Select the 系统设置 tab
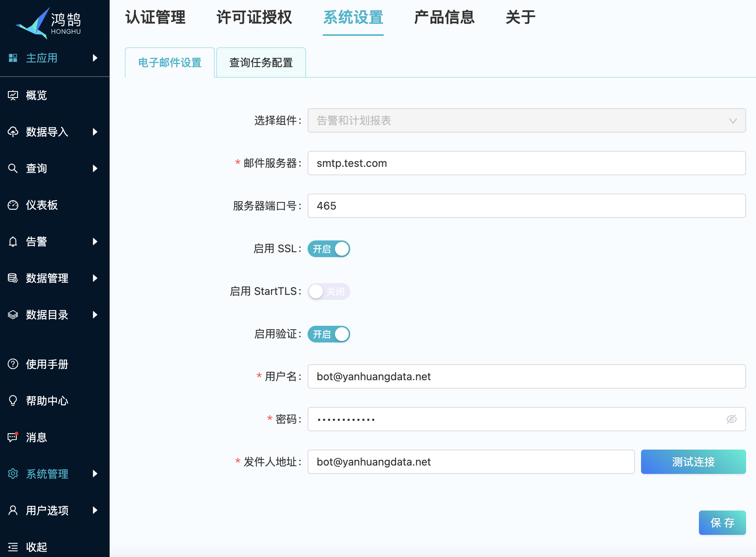 (x=353, y=18)
